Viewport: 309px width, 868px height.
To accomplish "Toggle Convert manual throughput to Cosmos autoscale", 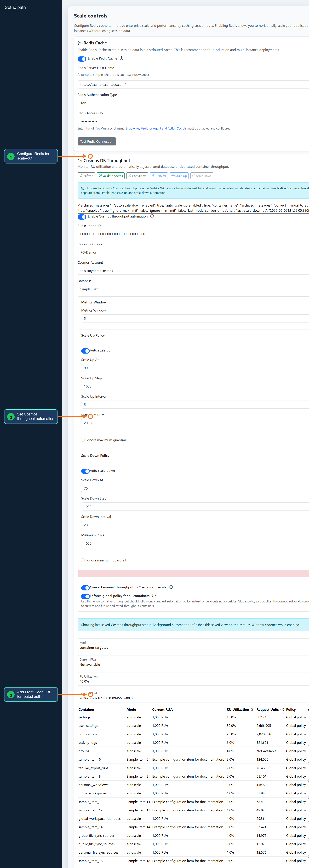I will coord(85,588).
